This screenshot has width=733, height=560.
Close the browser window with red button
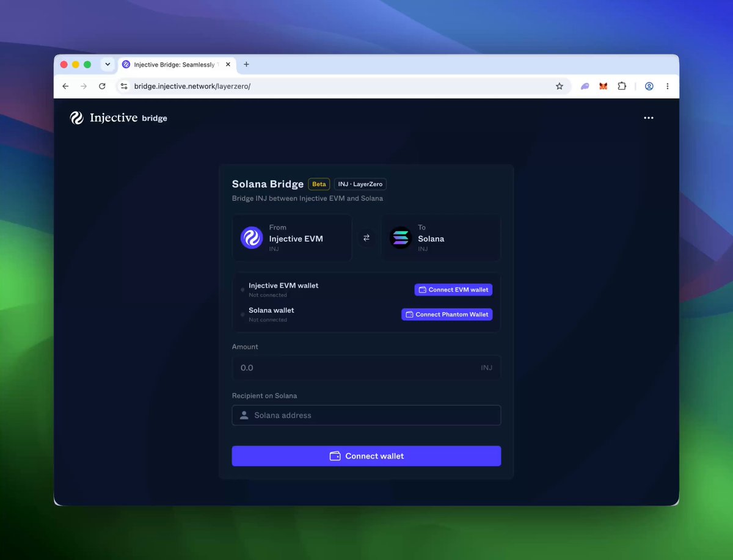point(64,64)
